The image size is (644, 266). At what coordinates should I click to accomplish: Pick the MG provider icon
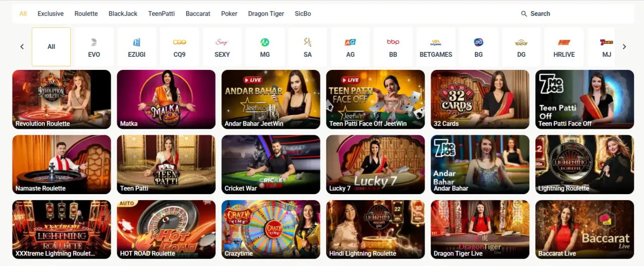pyautogui.click(x=265, y=47)
